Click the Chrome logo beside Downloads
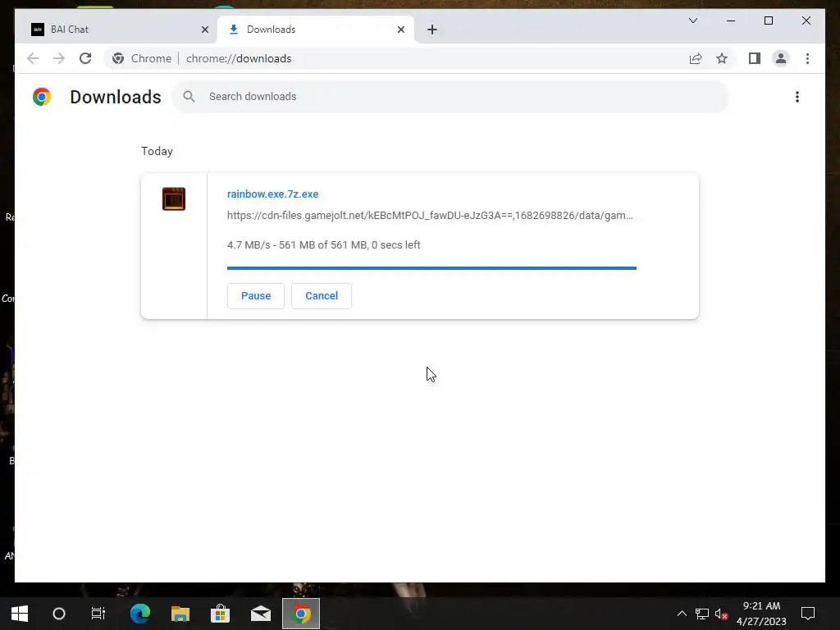Image resolution: width=840 pixels, height=630 pixels. (42, 97)
